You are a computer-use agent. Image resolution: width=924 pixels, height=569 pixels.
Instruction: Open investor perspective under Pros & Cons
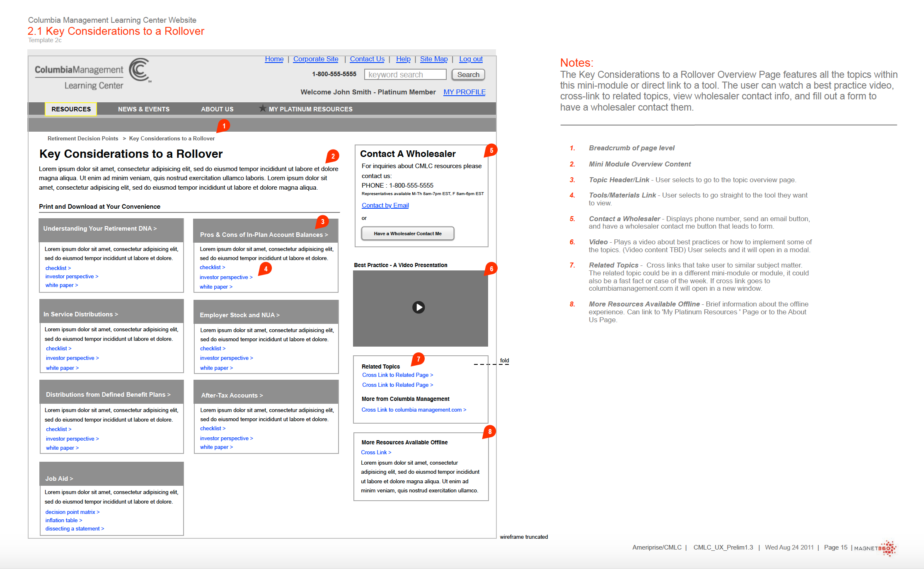(226, 277)
